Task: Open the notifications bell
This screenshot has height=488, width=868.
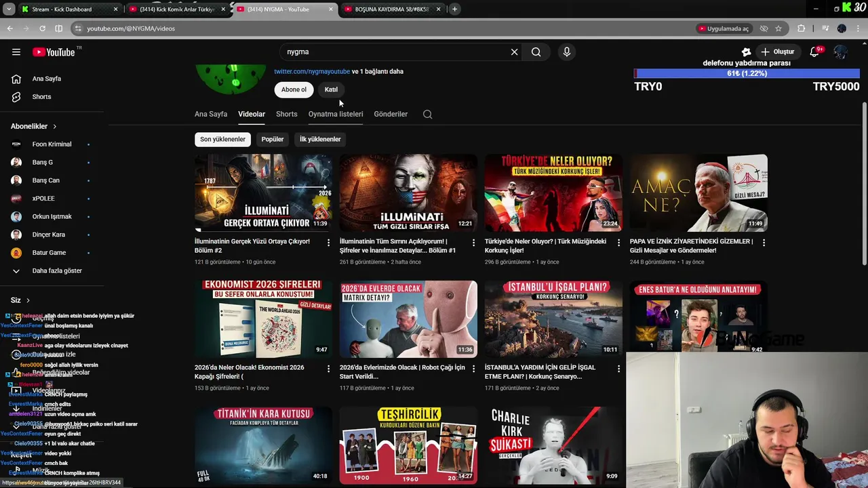Action: click(814, 52)
